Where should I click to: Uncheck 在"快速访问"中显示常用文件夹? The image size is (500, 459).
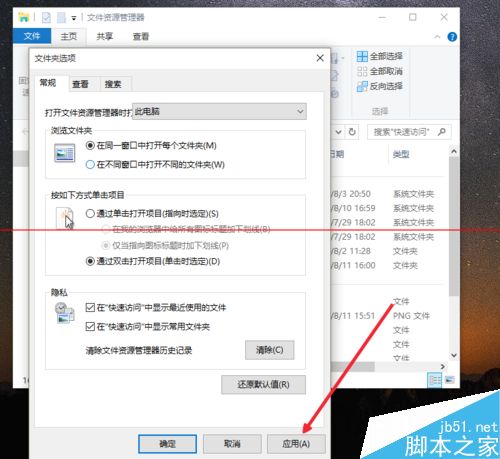pos(148,326)
